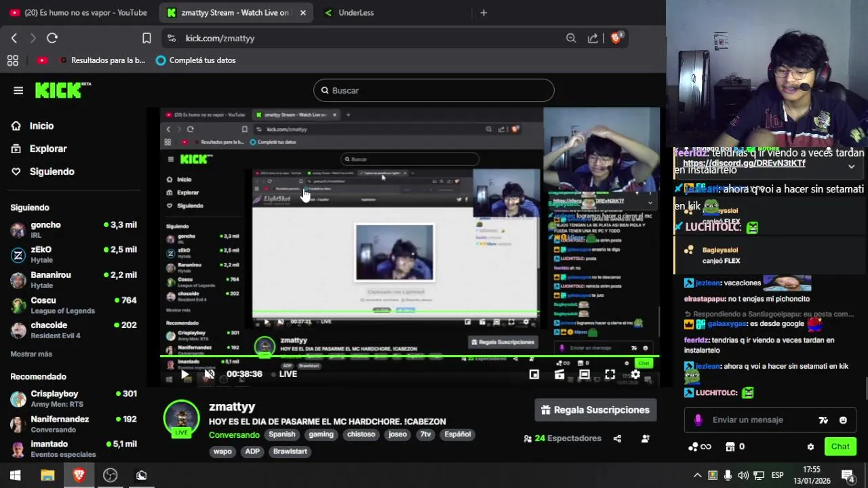
Task: Open the channel points icon
Action: [699, 447]
